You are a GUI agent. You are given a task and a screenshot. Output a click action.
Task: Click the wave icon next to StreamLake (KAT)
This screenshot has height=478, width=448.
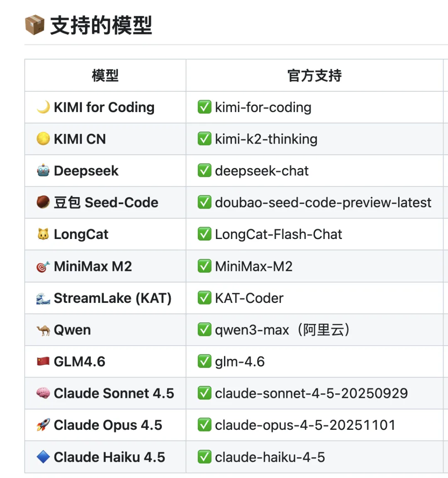point(43,298)
